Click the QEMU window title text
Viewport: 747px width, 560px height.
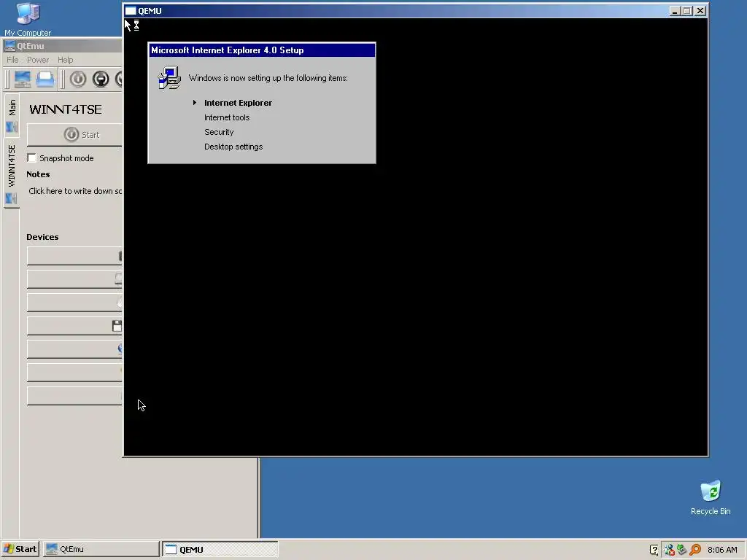(x=150, y=11)
